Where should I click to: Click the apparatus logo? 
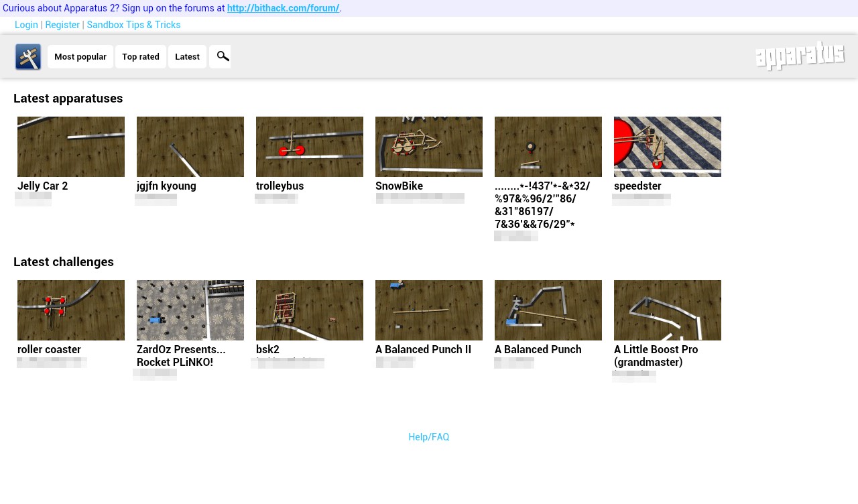800,56
